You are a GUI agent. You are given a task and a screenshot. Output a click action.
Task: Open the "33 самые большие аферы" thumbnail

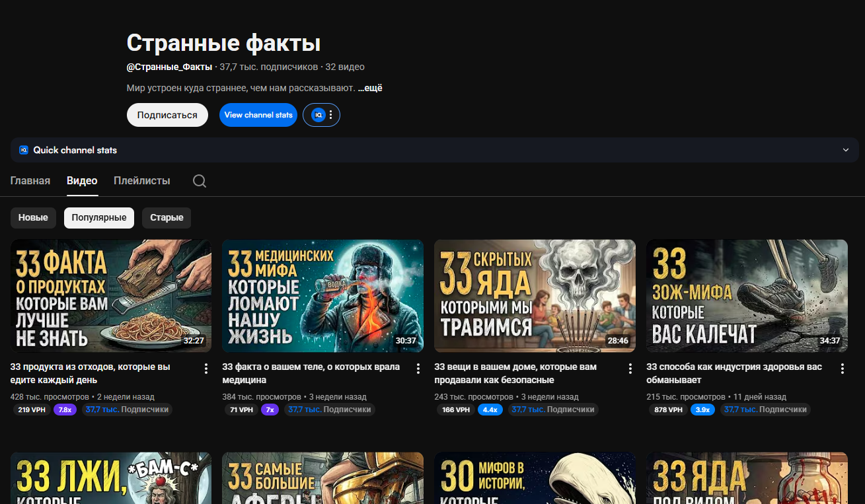tap(323, 478)
